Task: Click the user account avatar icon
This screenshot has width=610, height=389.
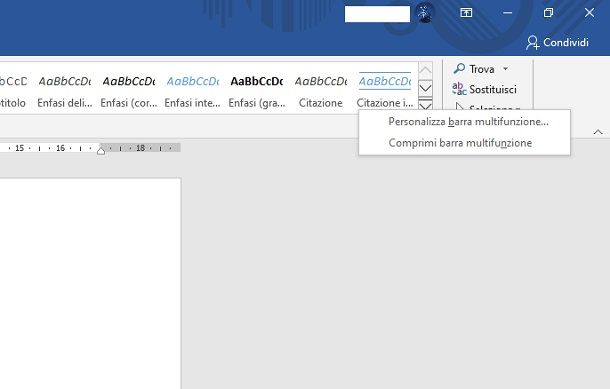Action: (424, 13)
